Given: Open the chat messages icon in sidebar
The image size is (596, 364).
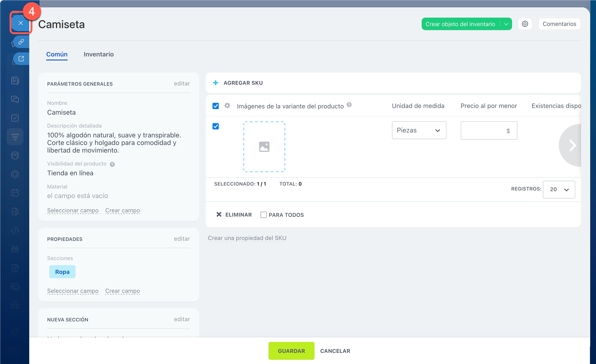Looking at the screenshot, I should click(15, 99).
